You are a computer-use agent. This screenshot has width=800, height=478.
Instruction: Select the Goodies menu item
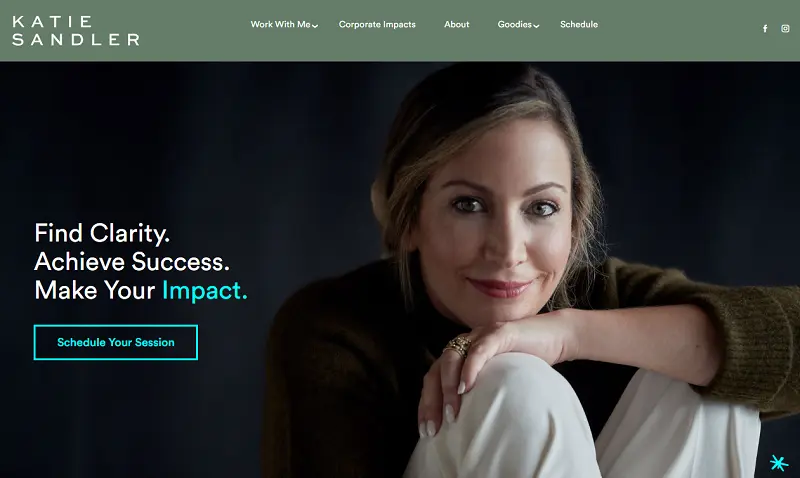(515, 24)
